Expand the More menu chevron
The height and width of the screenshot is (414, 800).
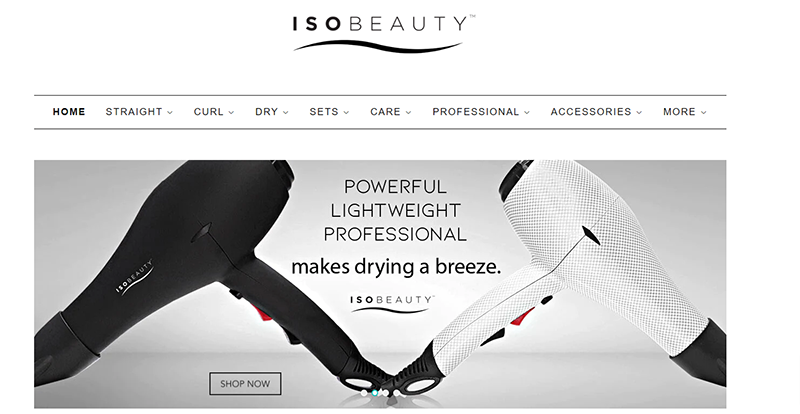coord(704,112)
